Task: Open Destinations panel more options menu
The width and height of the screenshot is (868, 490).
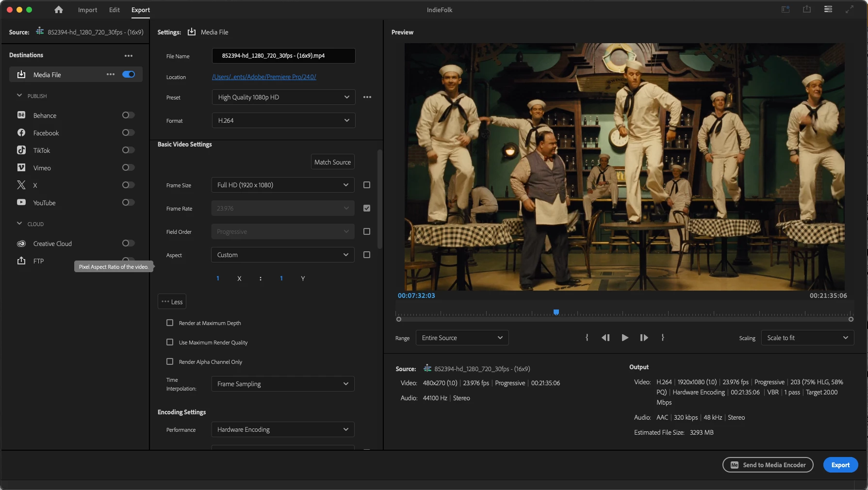Action: [x=129, y=56]
